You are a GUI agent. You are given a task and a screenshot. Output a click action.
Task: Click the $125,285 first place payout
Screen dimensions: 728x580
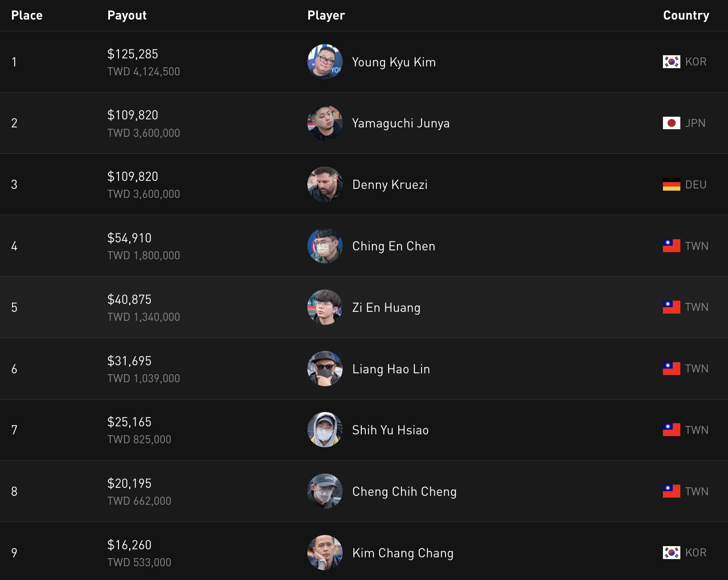click(133, 54)
